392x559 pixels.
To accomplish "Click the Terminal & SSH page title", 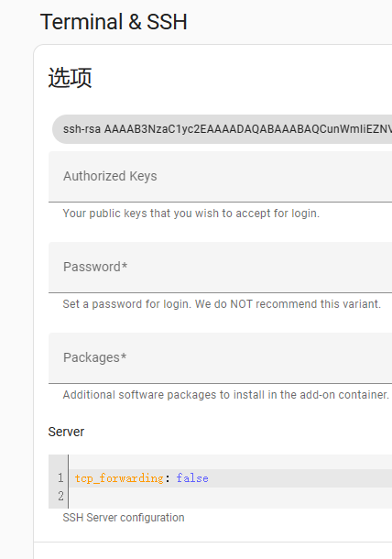I will tap(114, 22).
